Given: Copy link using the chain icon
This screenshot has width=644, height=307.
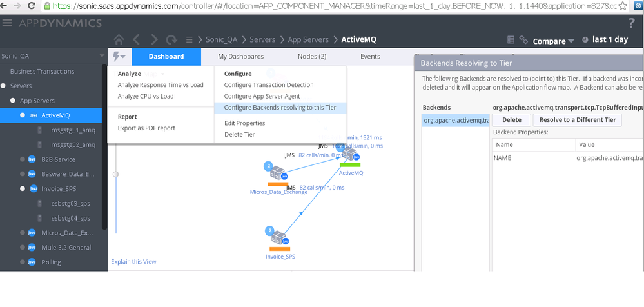Looking at the screenshot, I should pos(523,40).
